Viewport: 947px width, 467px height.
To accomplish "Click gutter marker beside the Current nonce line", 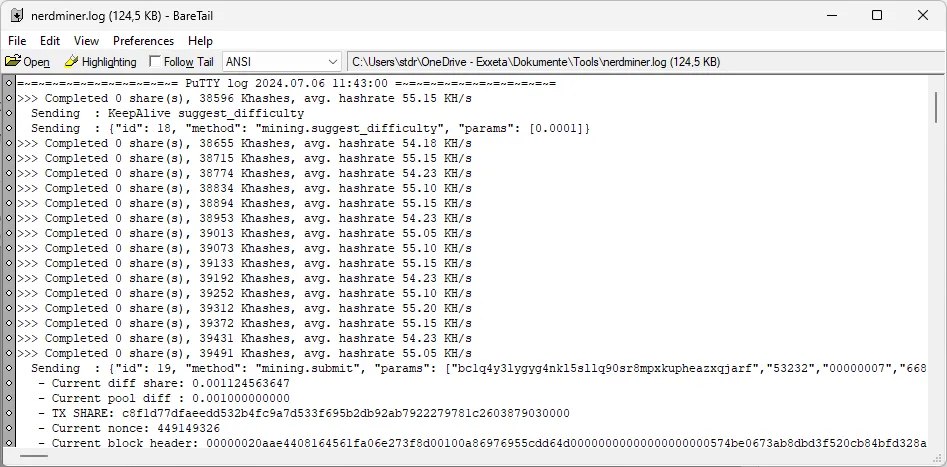I will pos(9,428).
